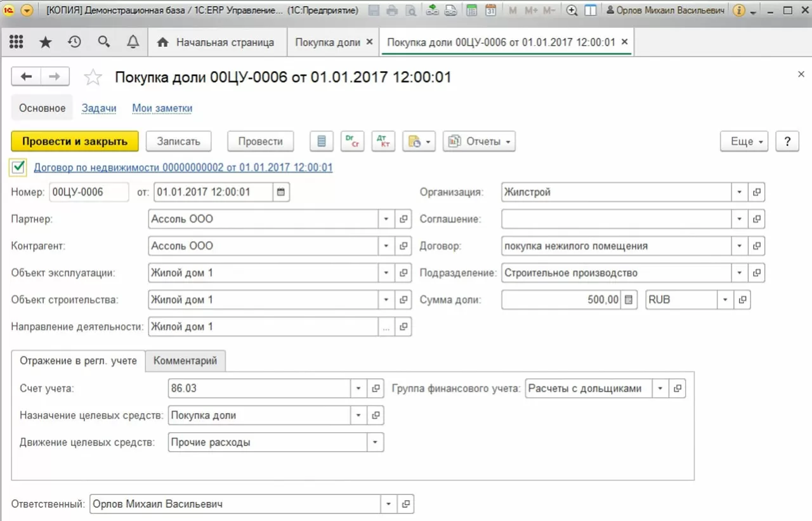Open the notifications bell
Viewport: 812px width, 521px height.
[133, 42]
